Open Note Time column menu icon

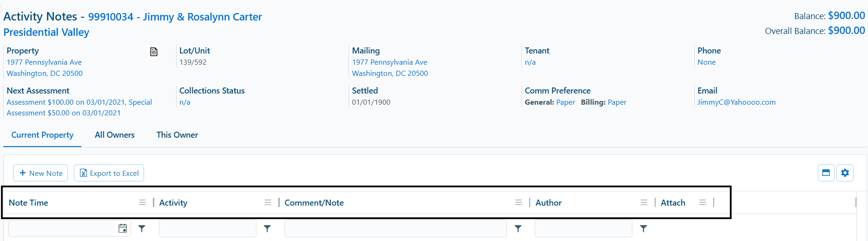(142, 202)
